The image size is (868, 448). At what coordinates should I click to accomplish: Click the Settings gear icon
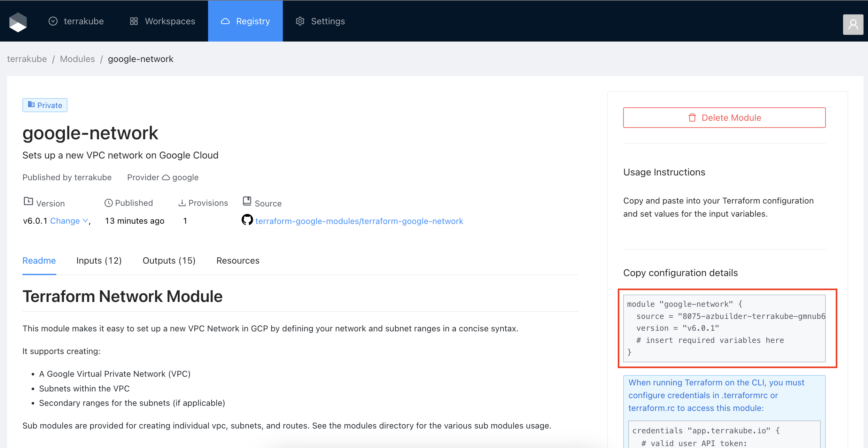coord(300,21)
